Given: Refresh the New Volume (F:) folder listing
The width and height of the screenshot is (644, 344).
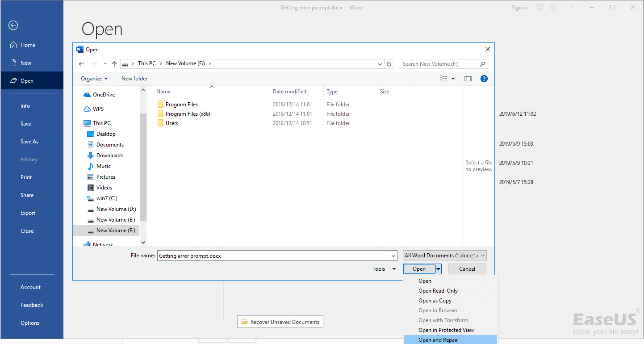Looking at the screenshot, I should click(389, 64).
